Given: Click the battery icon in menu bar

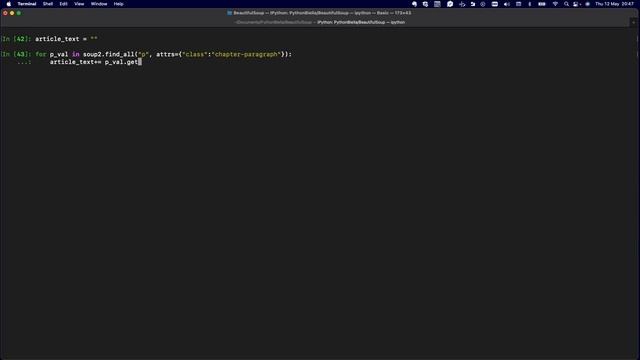Looking at the screenshot, I should point(542,4).
